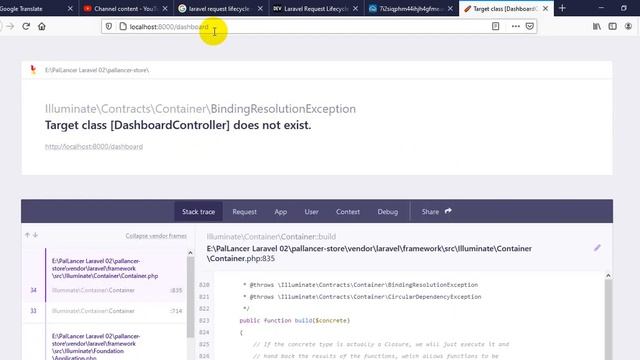Go forward with the browser arrow
Image resolution: width=640 pixels, height=360 pixels.
click(x=10, y=27)
